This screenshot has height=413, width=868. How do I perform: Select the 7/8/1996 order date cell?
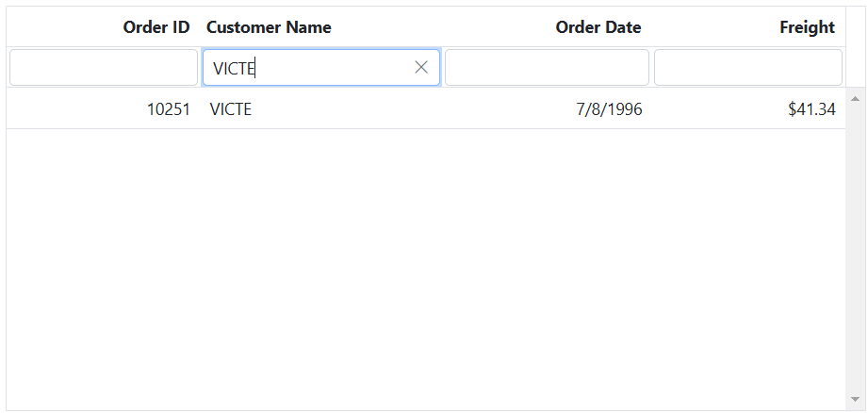(609, 109)
